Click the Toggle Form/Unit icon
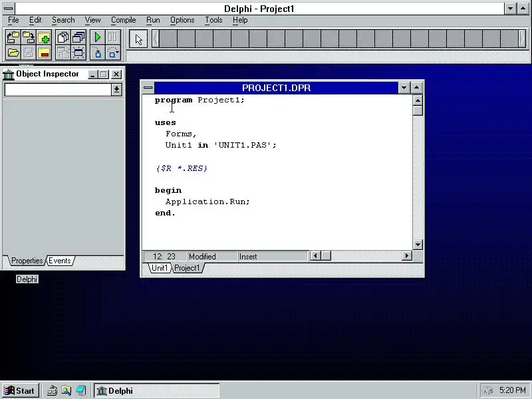 click(x=63, y=53)
